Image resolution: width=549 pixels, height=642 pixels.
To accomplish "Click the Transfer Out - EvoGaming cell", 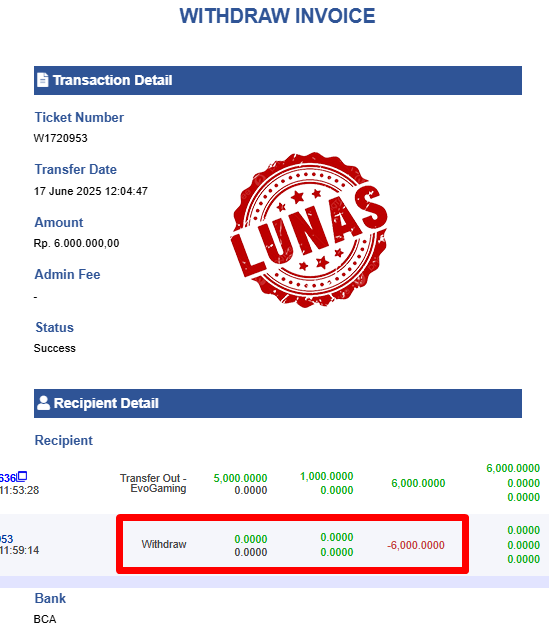I will pos(153,483).
